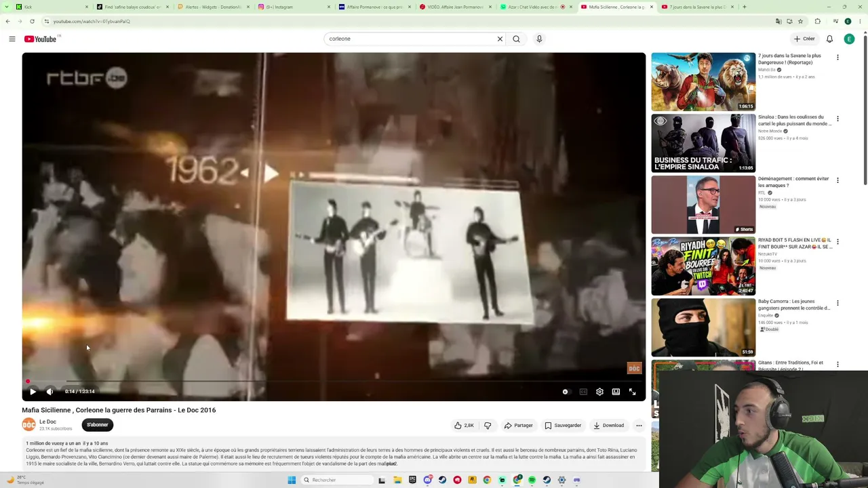Open the Windows Start menu
Image resolution: width=868 pixels, height=488 pixels.
pos(292,480)
